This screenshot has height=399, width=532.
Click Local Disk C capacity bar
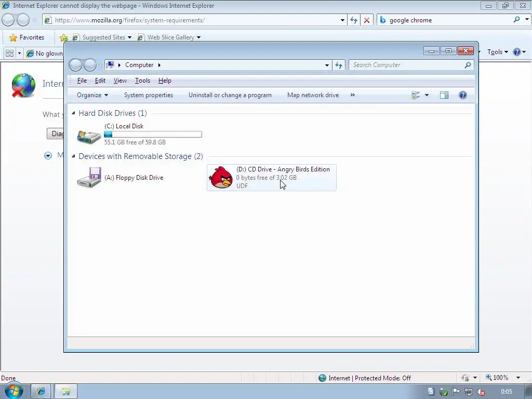153,135
